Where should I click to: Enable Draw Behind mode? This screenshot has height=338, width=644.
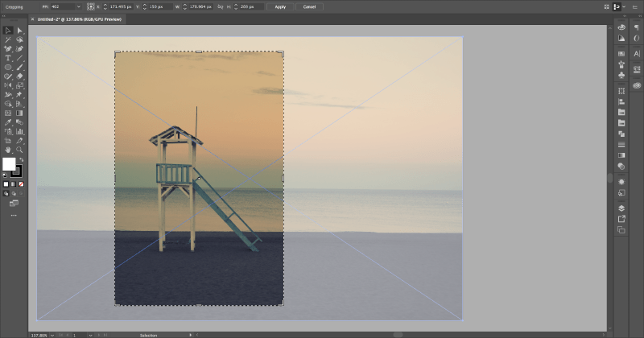[14, 193]
